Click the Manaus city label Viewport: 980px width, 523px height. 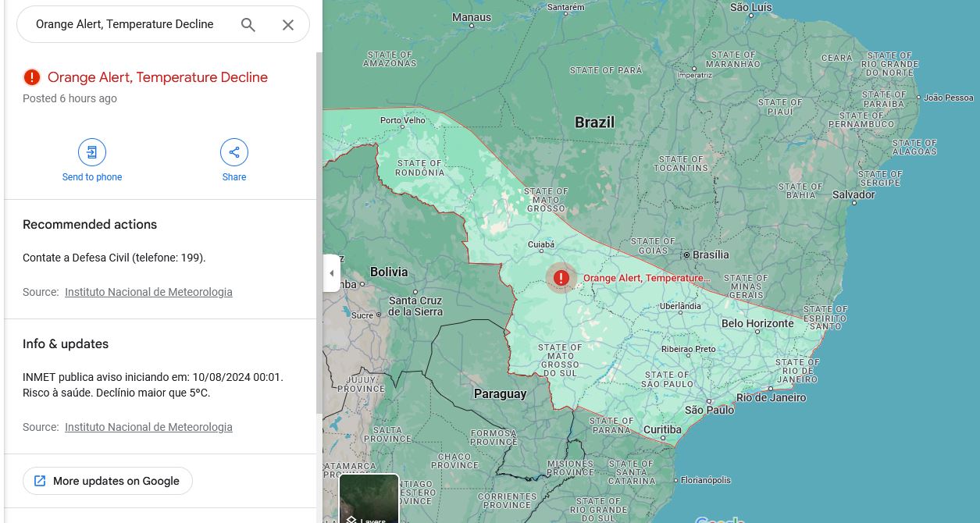(472, 17)
